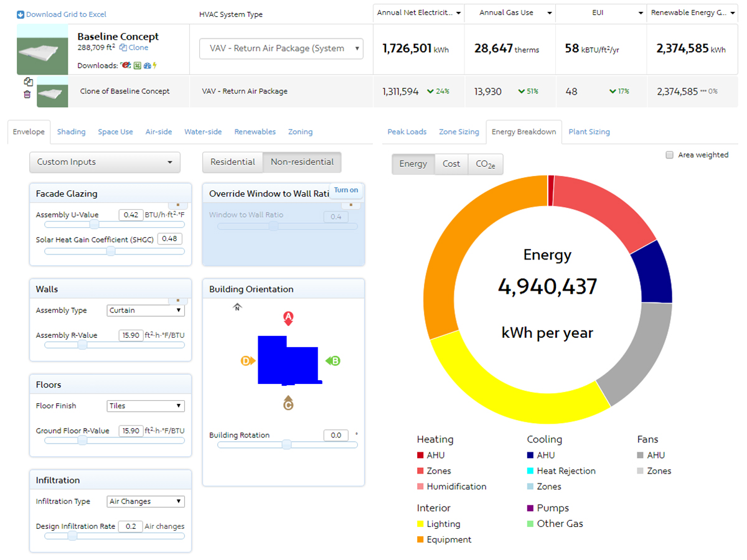Switch the chart to CO2e

486,164
